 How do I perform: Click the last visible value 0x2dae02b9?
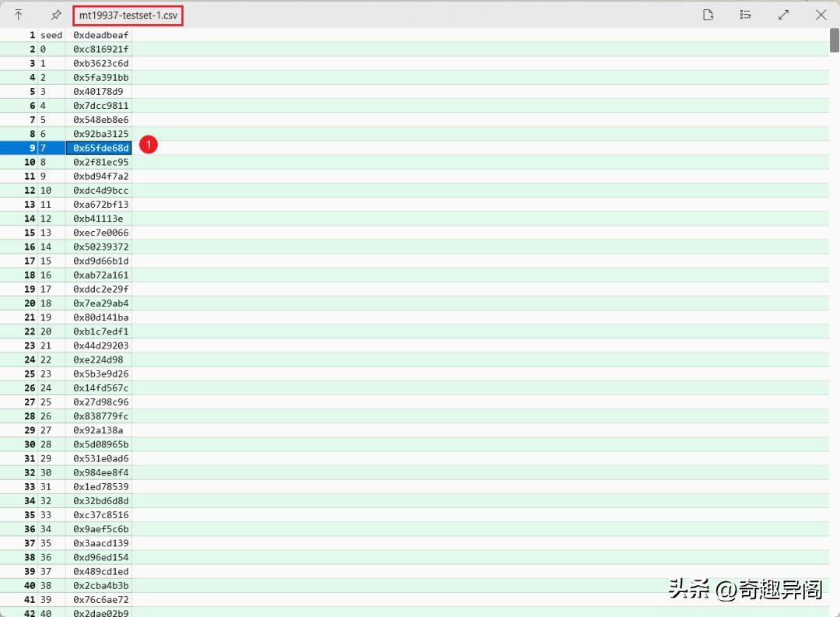tap(101, 613)
